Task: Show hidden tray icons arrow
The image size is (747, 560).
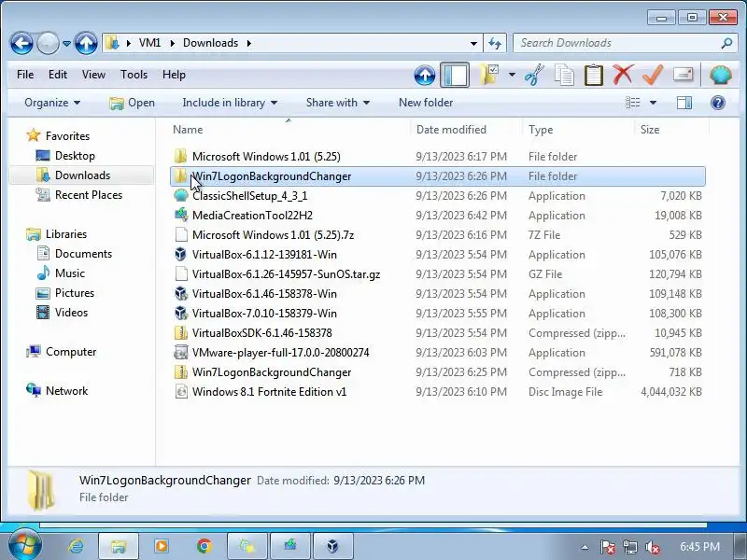Action: click(x=585, y=547)
